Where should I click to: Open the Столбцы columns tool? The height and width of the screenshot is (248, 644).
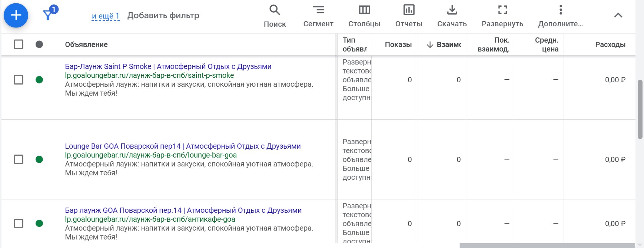(x=364, y=16)
